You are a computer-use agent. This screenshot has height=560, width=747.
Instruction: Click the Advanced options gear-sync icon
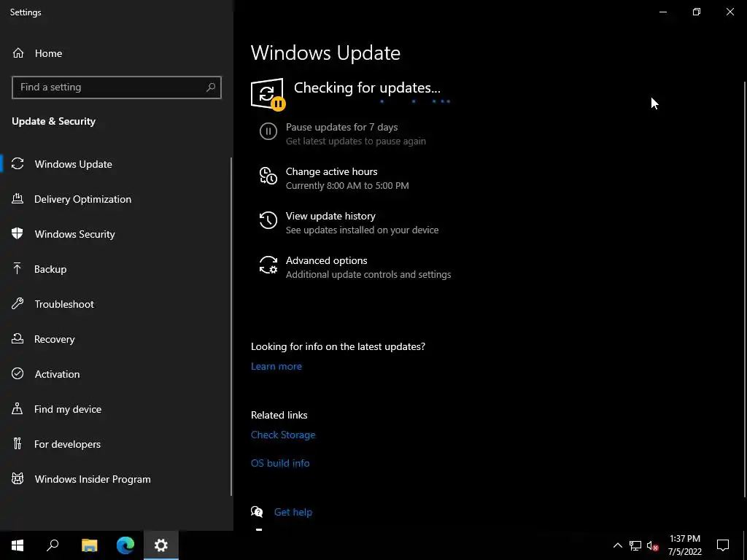pos(268,265)
